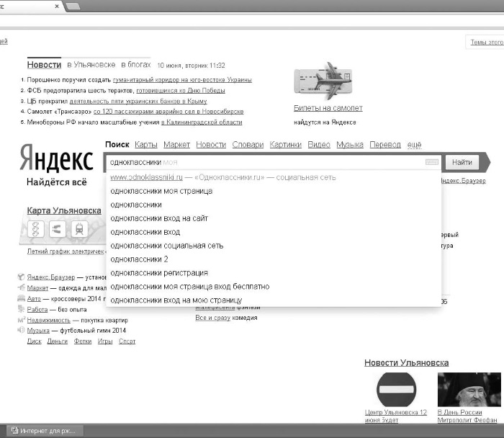Click the Музыка speaker icon in services list

coord(21,330)
